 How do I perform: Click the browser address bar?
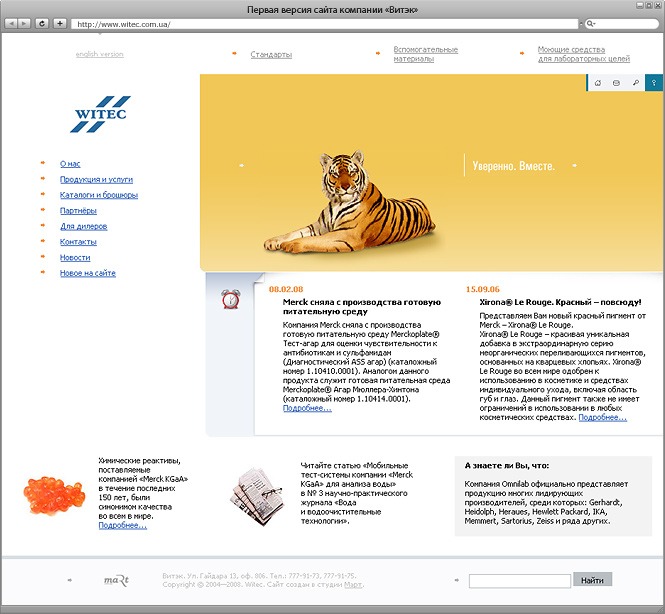click(324, 24)
